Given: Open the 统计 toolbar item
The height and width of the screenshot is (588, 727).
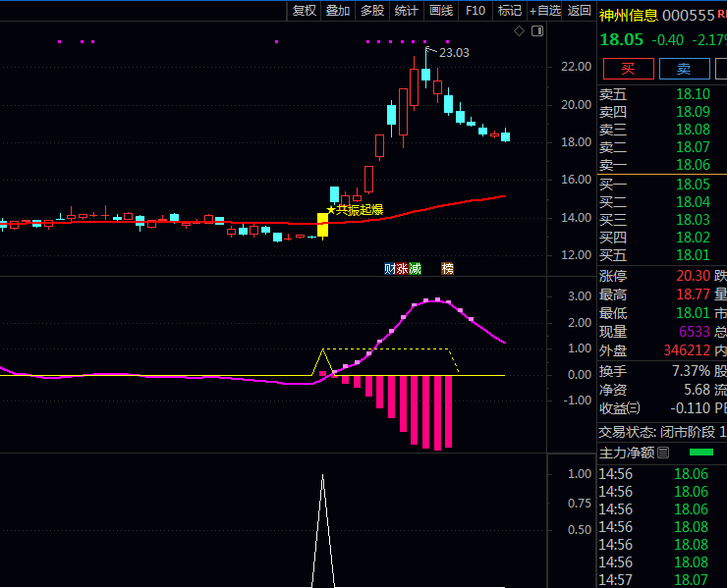Looking at the screenshot, I should click(406, 10).
